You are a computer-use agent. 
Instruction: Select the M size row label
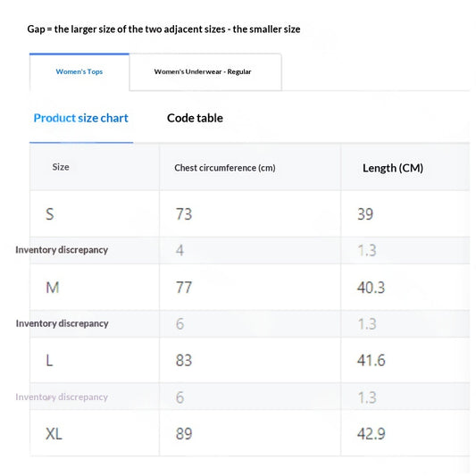pyautogui.click(x=52, y=288)
